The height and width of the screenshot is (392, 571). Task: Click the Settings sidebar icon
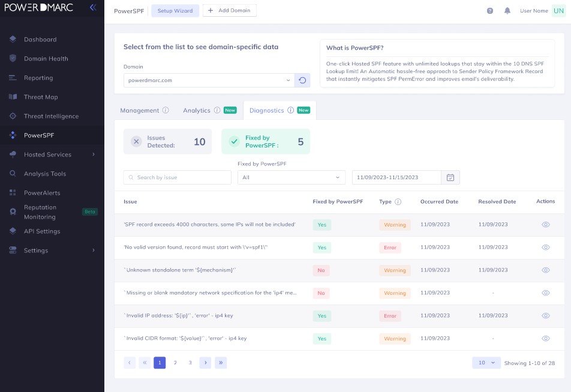coord(13,250)
